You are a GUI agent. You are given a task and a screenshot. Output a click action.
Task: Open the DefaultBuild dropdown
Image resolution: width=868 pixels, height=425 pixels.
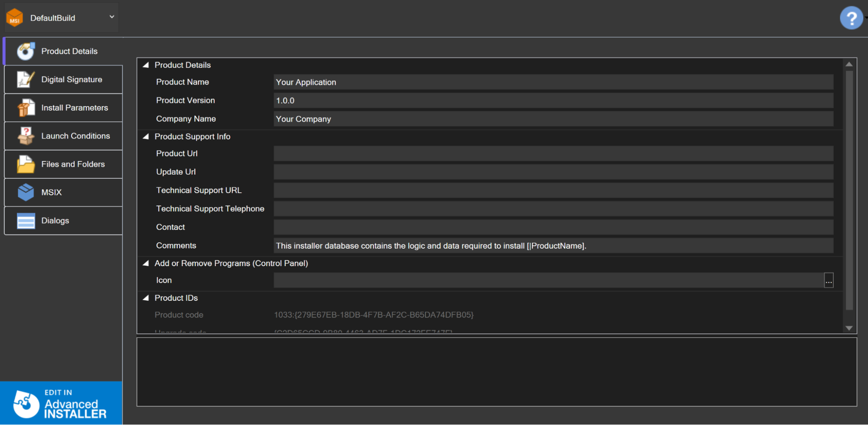pyautogui.click(x=111, y=17)
